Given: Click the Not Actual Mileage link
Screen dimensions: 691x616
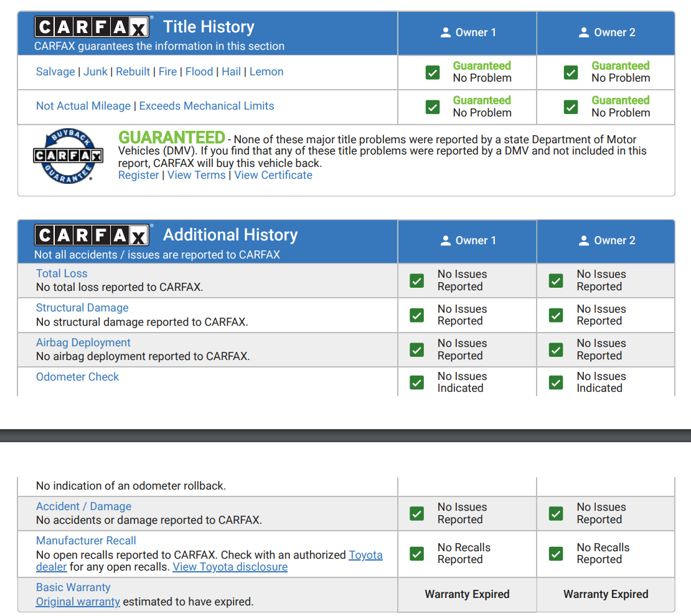Looking at the screenshot, I should pyautogui.click(x=83, y=106).
